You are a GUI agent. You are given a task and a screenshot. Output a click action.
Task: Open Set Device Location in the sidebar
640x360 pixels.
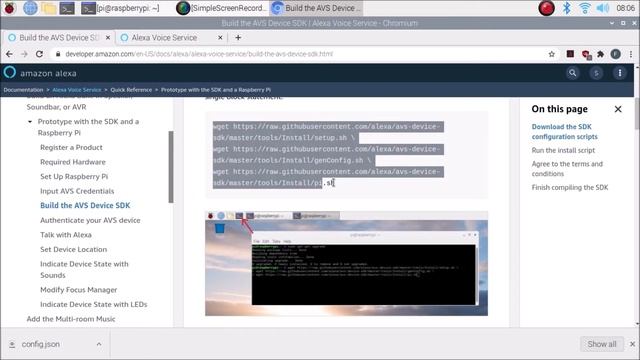click(x=73, y=249)
